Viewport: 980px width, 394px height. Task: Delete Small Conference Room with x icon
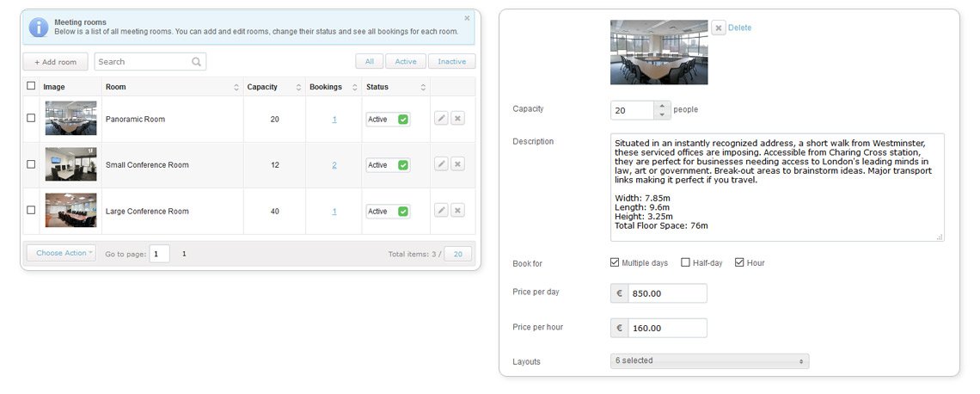(457, 163)
